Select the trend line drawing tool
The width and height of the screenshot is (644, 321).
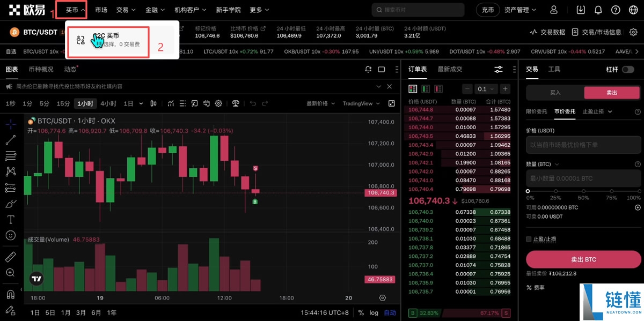[11, 140]
